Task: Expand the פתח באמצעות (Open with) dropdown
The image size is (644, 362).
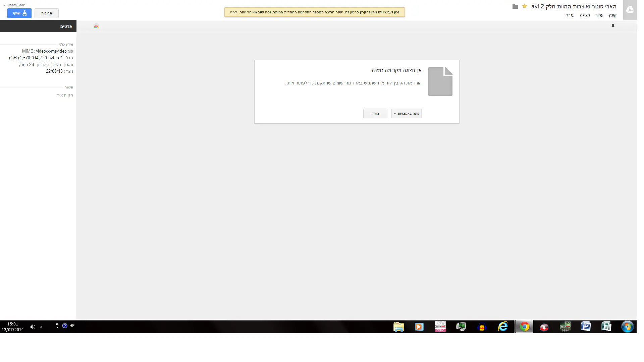Action: pyautogui.click(x=406, y=113)
